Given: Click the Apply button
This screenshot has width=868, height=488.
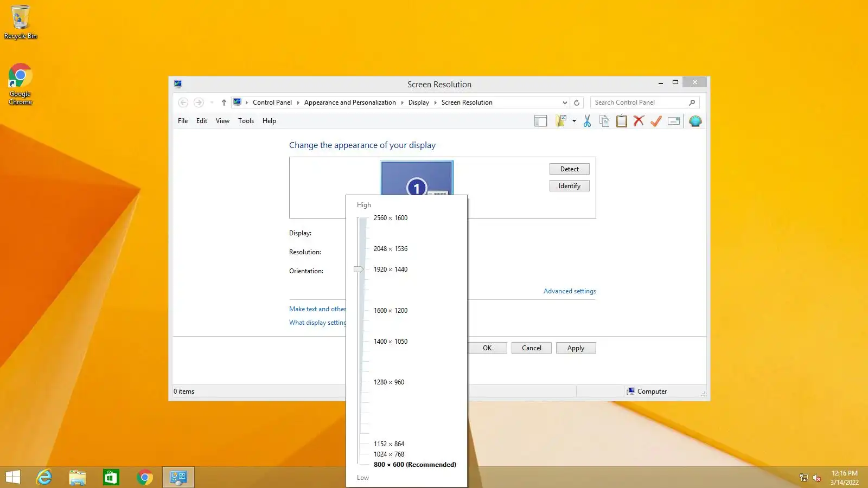Looking at the screenshot, I should pyautogui.click(x=576, y=348).
